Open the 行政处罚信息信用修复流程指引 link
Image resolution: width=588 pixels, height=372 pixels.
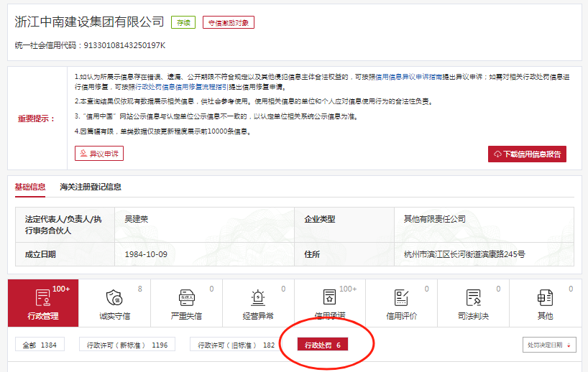tap(181, 87)
